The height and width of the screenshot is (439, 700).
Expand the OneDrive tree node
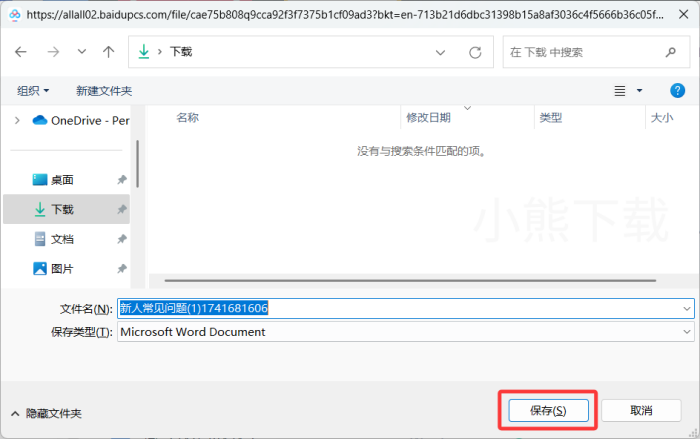pyautogui.click(x=17, y=121)
